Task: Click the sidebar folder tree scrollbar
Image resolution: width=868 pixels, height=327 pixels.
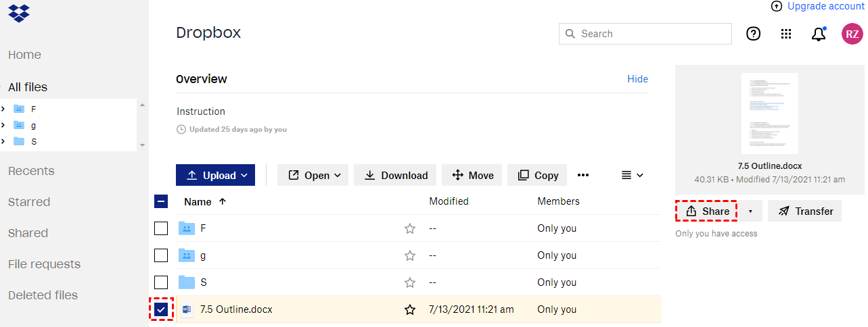Action: (x=142, y=125)
